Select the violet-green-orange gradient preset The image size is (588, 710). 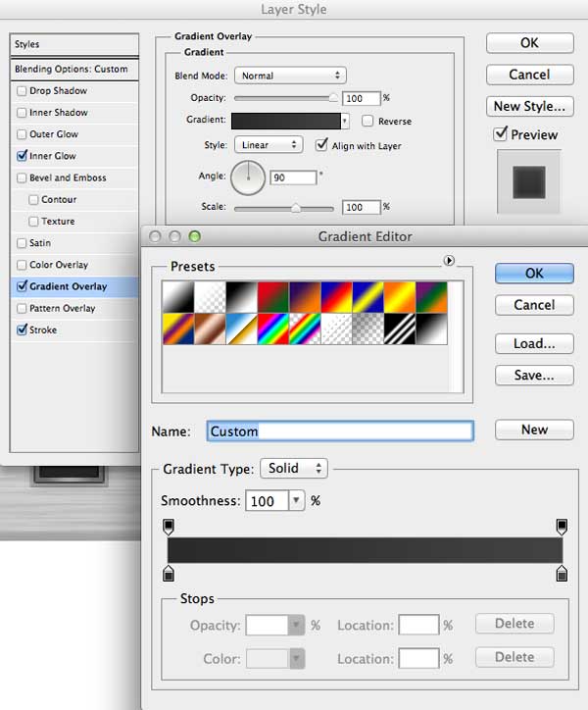[x=432, y=297]
